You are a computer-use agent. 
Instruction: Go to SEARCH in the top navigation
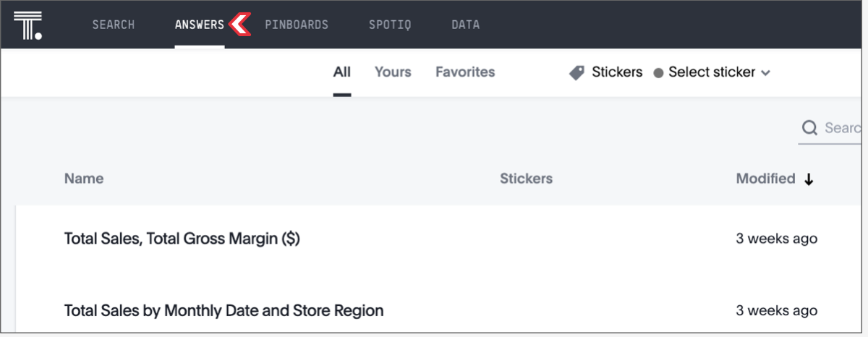point(114,25)
